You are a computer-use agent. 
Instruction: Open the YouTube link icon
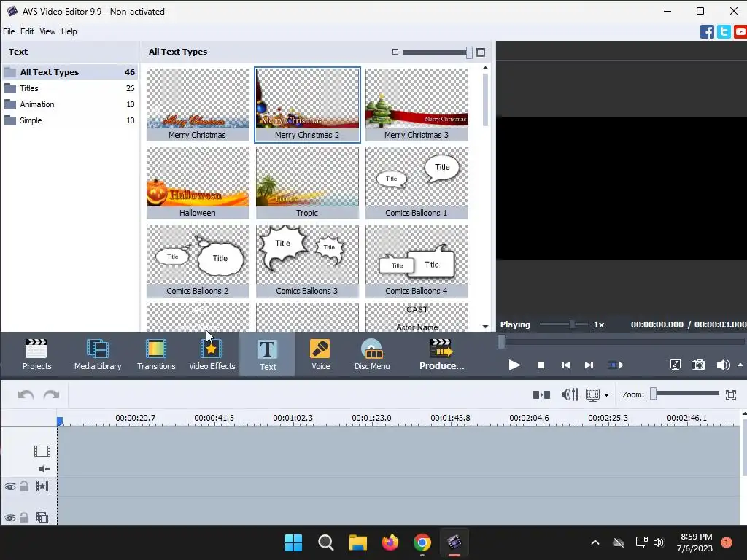point(740,32)
